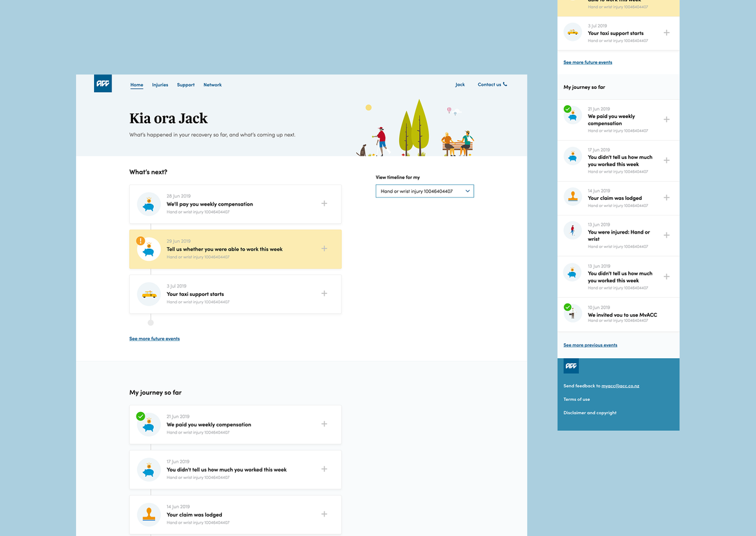Click the injured person icon in side panel
The height and width of the screenshot is (536, 756).
[572, 230]
